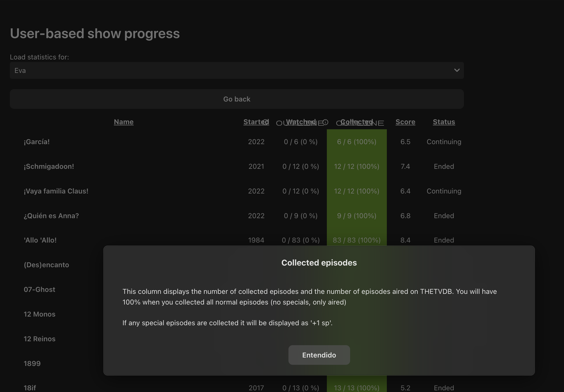Sort the table by Status
This screenshot has height=392, width=564.
pos(444,122)
